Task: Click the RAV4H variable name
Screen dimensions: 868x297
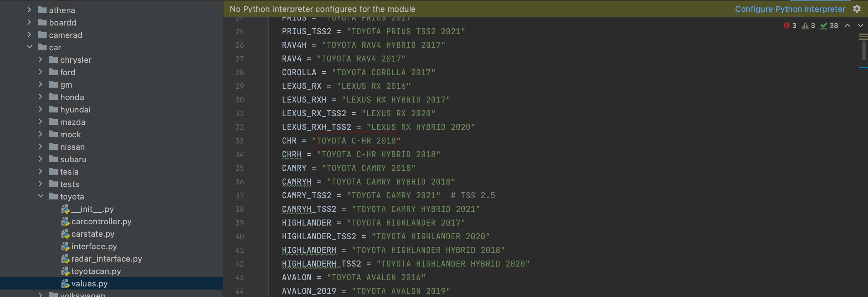Action: 294,45
